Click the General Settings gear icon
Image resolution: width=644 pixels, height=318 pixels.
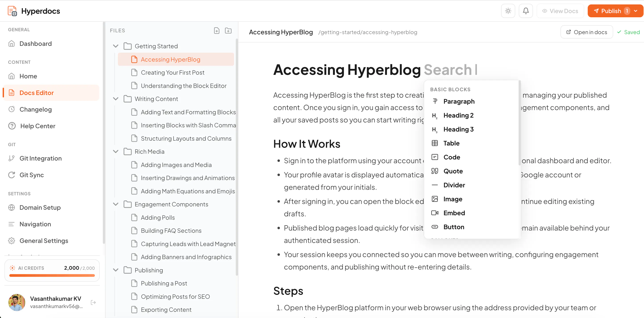[x=12, y=240]
